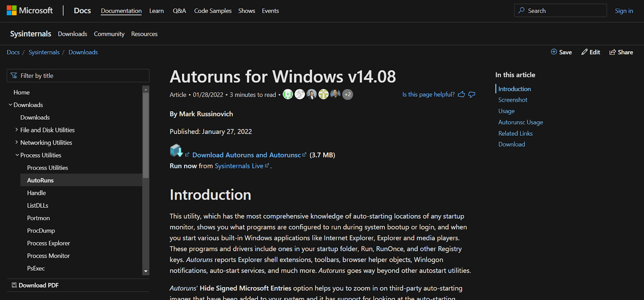644x300 pixels.
Task: Click the search magnifier icon
Action: tap(521, 10)
